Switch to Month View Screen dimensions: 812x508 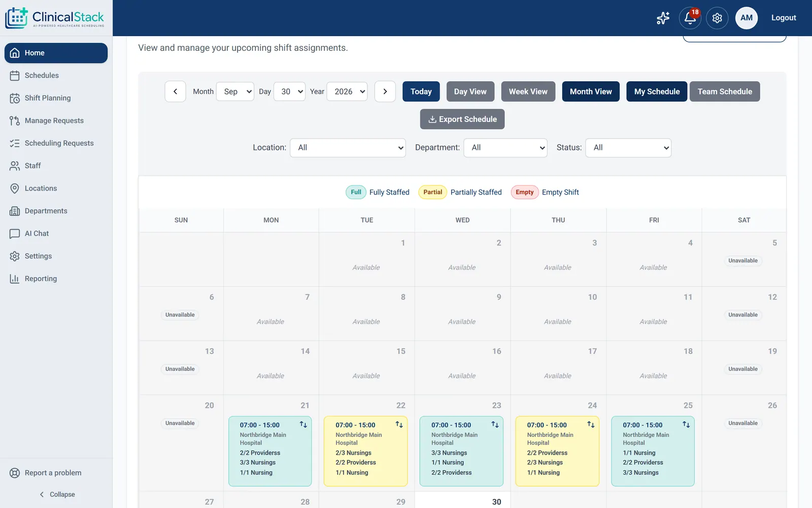[591, 91]
